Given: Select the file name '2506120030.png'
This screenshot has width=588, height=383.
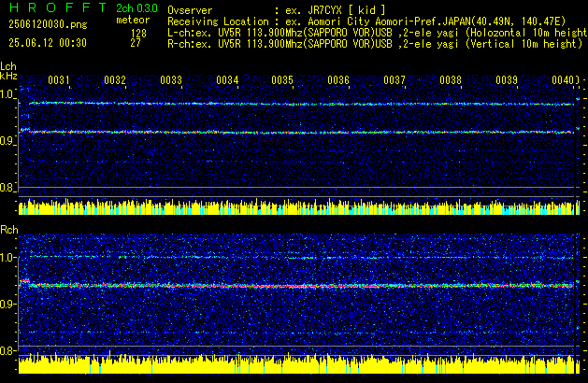Looking at the screenshot, I should 48,24.
